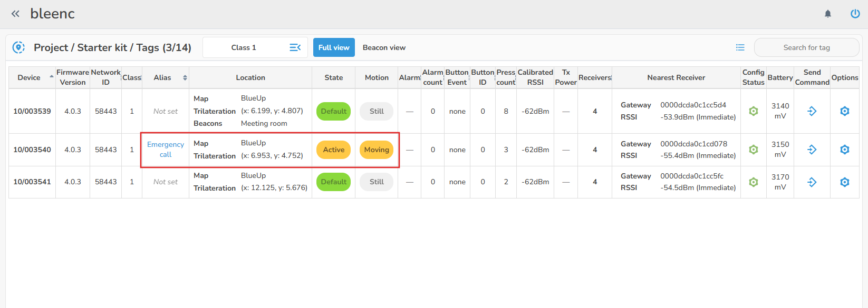
Task: Open the notifications bell
Action: pos(828,14)
